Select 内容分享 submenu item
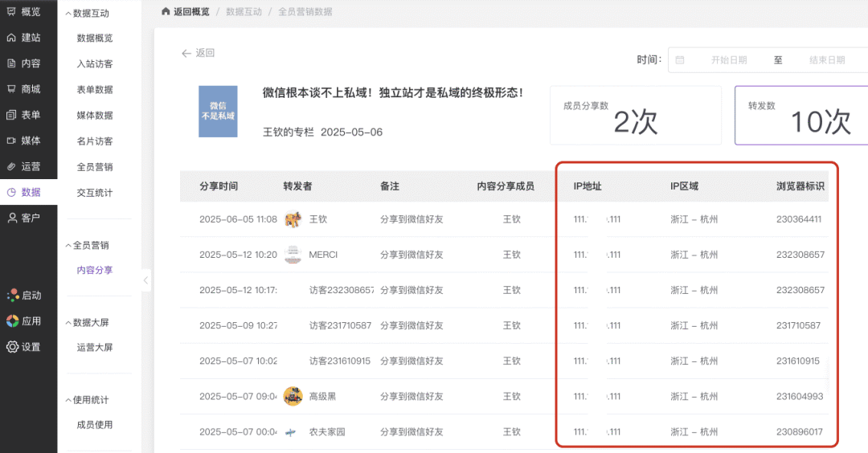This screenshot has width=868, height=453. pos(95,270)
